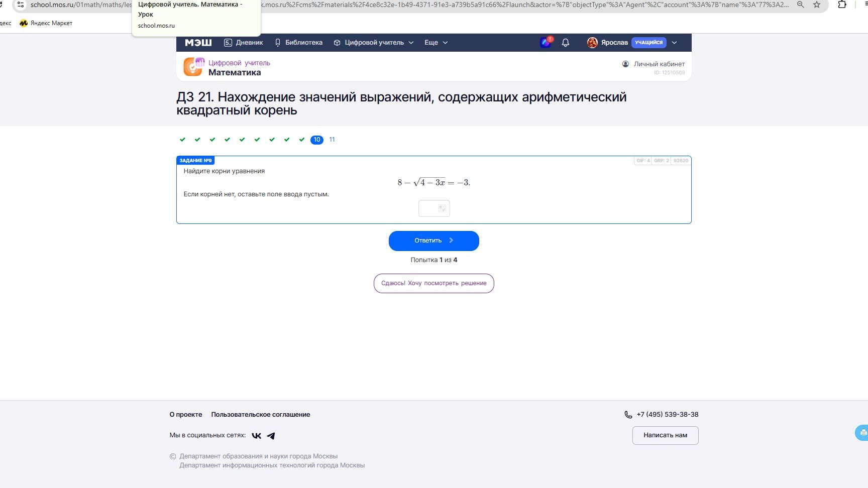The image size is (868, 488).
Task: Click the МЭШ logo
Action: click(198, 43)
